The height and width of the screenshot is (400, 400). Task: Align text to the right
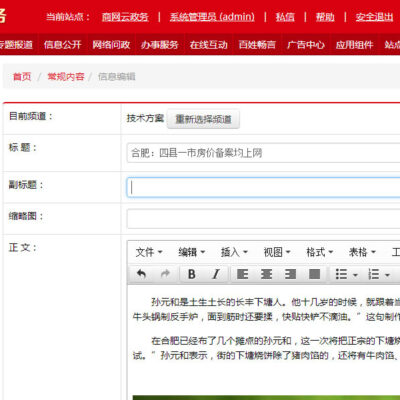(290, 274)
